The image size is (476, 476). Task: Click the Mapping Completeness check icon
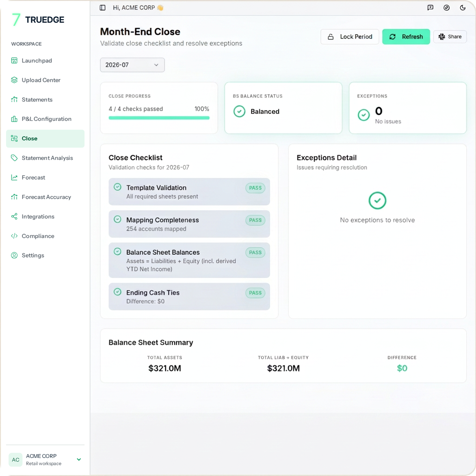(118, 219)
